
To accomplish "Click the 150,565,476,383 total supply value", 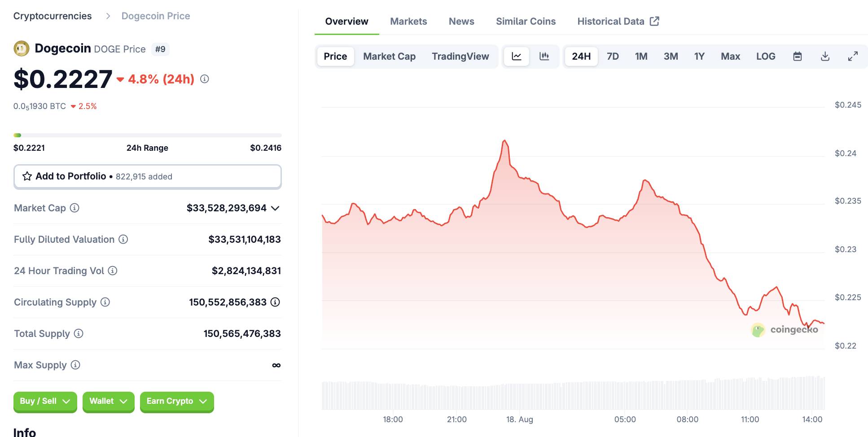I will click(242, 333).
